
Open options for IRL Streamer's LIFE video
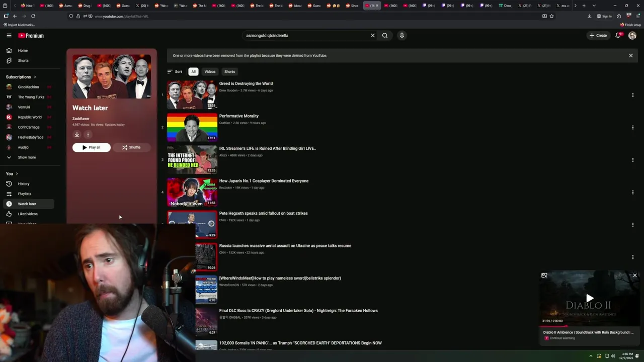pos(632,160)
